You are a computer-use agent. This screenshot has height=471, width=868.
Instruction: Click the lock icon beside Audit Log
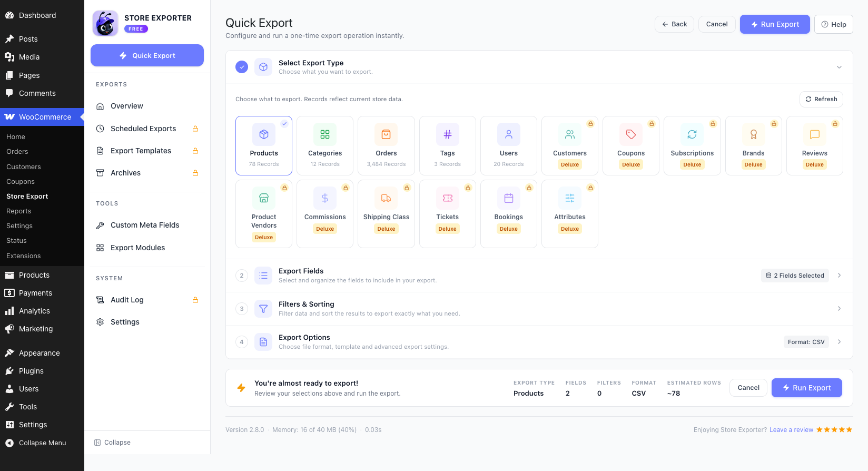point(195,300)
